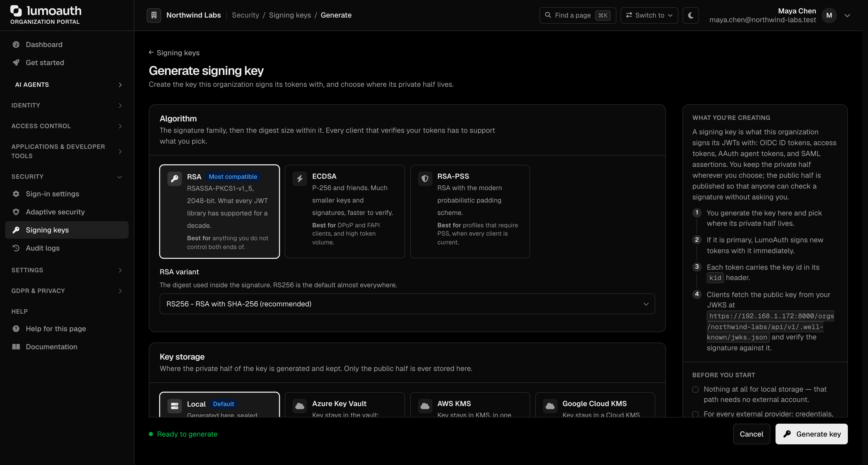Click the Northwind Labs building icon
This screenshot has width=868, height=465.
pyautogui.click(x=154, y=15)
